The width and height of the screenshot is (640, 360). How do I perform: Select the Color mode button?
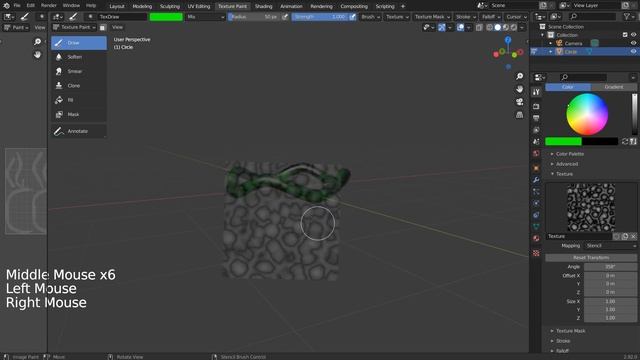click(x=568, y=87)
